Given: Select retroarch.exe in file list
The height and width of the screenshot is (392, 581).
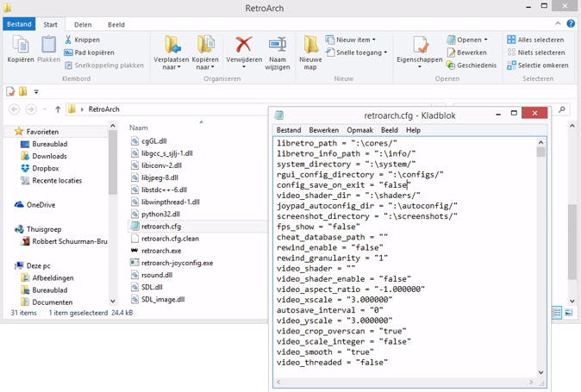Looking at the screenshot, I should coord(159,251).
